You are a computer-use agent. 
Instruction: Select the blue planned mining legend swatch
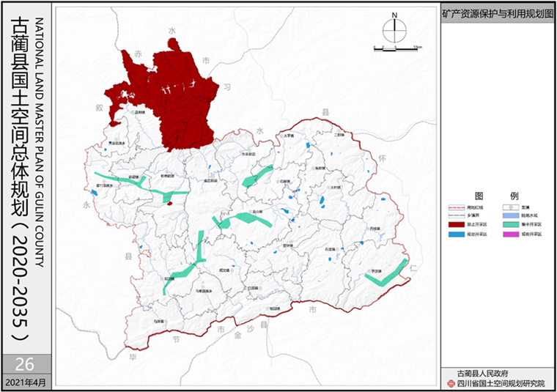[x=456, y=234]
